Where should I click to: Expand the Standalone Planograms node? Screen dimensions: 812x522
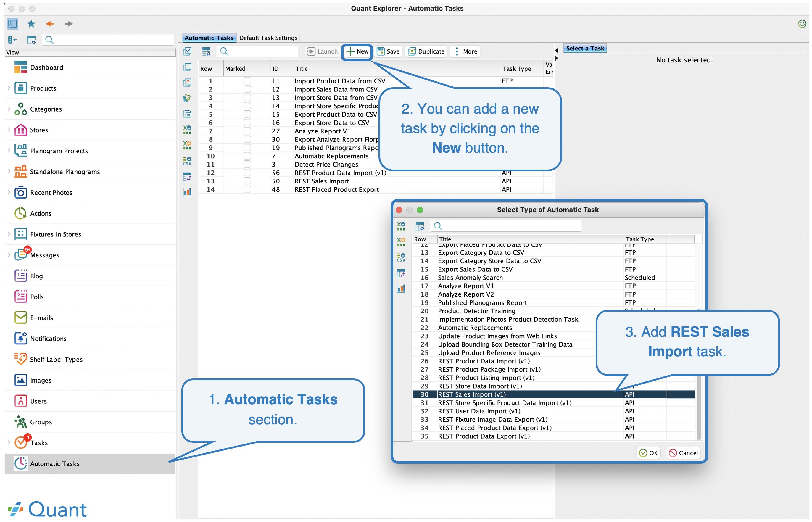coord(9,172)
